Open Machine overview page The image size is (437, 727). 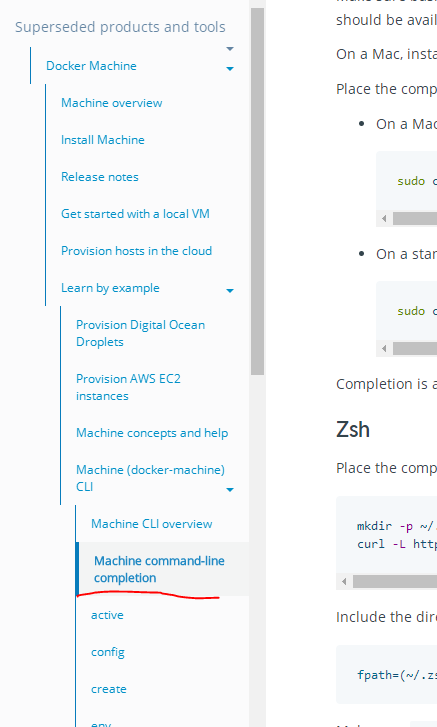[x=112, y=103]
